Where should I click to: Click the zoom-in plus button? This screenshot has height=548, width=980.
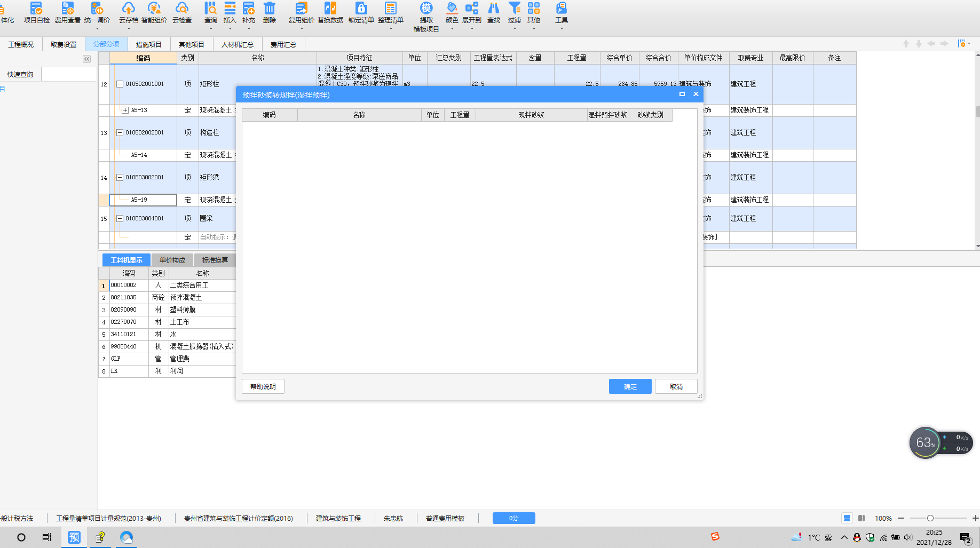975,518
